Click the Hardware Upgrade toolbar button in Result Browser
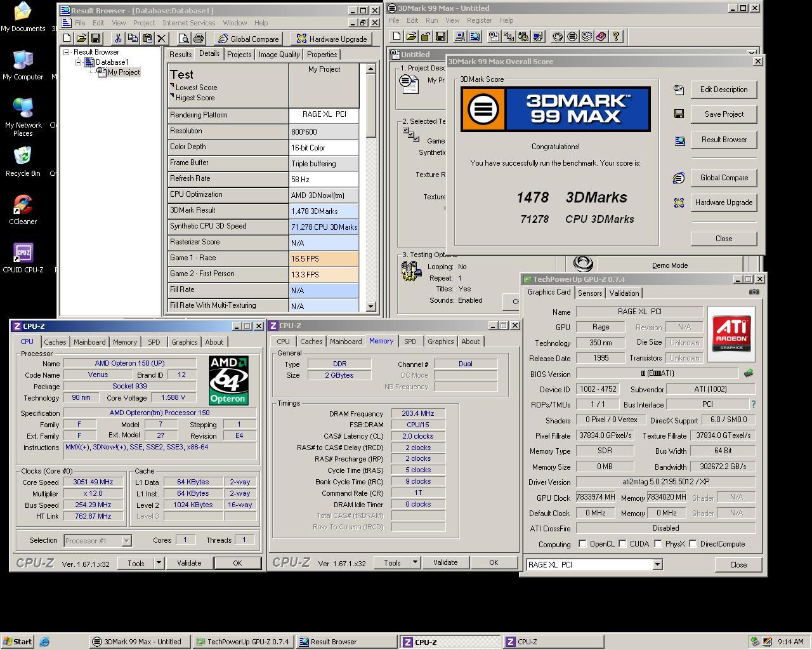Image resolution: width=812 pixels, height=650 pixels. [x=332, y=39]
